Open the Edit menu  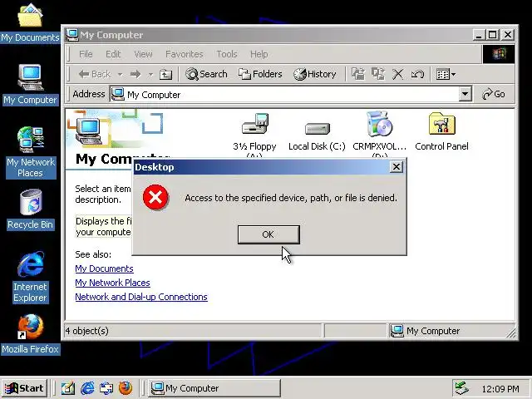point(113,54)
